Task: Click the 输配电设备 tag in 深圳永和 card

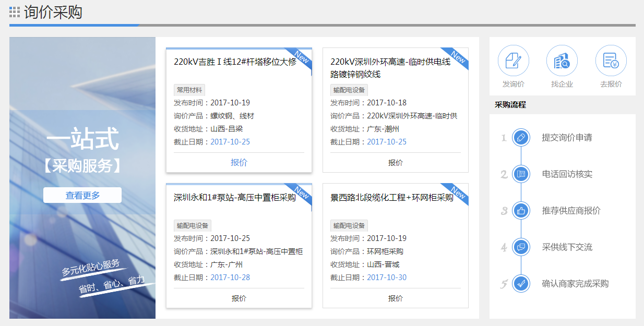Action: point(192,225)
